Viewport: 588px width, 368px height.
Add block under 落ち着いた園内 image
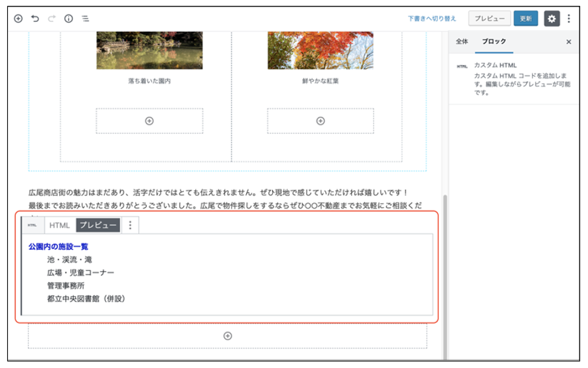(x=149, y=121)
